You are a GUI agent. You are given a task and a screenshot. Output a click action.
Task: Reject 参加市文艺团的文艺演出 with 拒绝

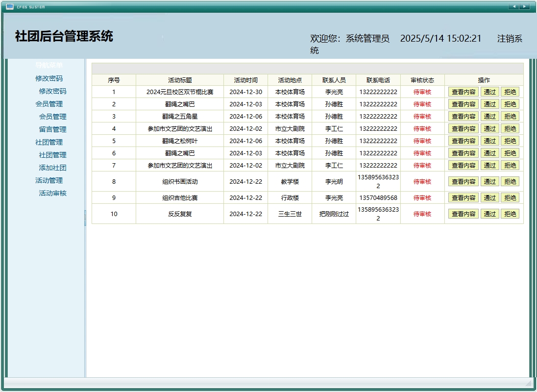coord(511,128)
